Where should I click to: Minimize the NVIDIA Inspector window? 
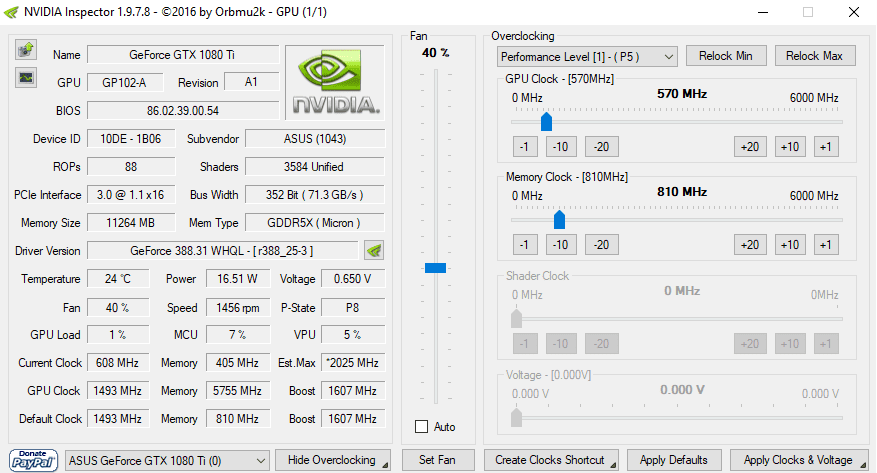click(x=764, y=12)
